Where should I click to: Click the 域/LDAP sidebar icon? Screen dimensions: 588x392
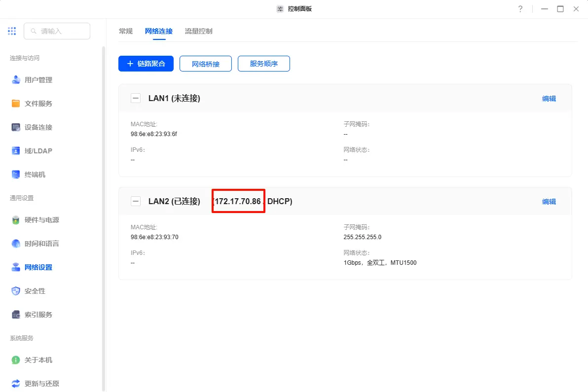[x=16, y=151]
